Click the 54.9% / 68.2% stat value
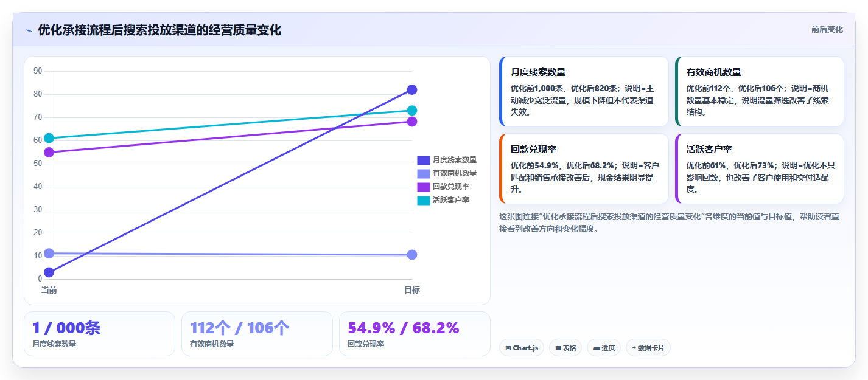 tap(404, 328)
